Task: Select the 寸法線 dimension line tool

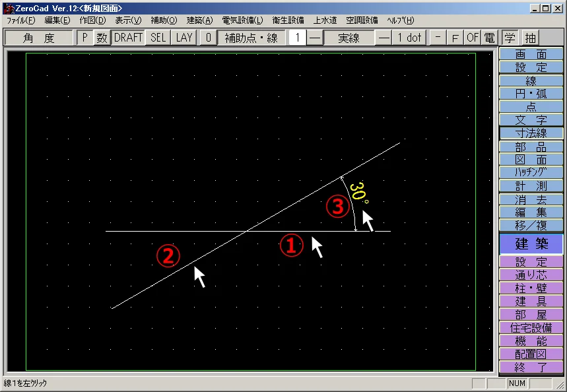Action: point(531,133)
